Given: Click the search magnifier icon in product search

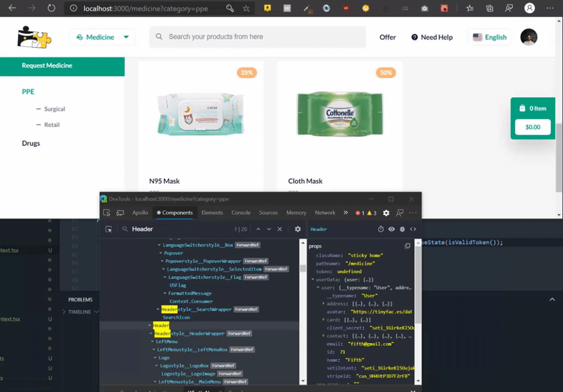Looking at the screenshot, I should click(159, 37).
